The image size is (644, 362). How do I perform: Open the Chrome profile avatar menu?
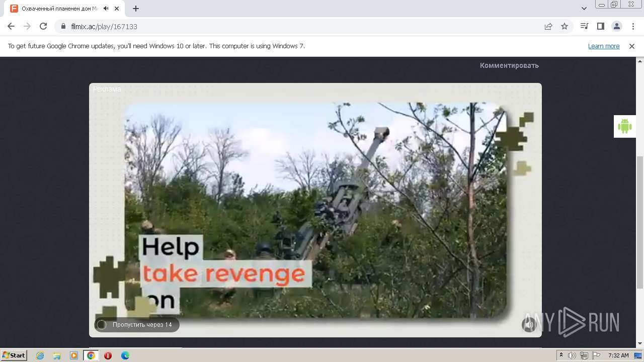[617, 26]
